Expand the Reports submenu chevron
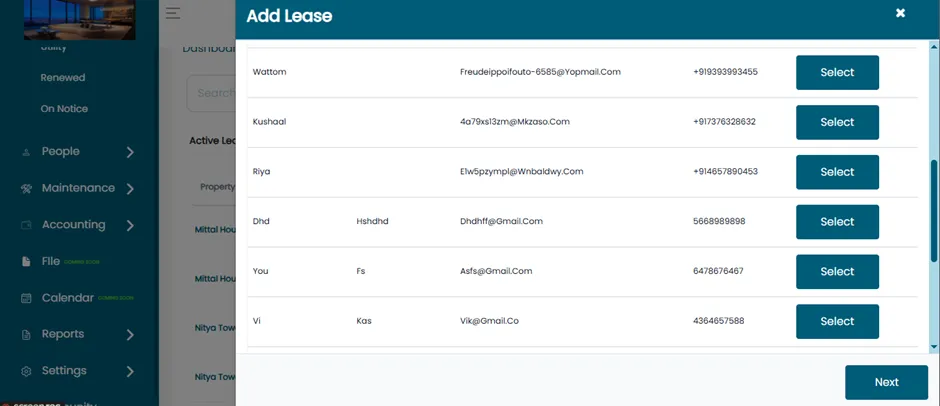The height and width of the screenshot is (406, 940). (x=130, y=335)
